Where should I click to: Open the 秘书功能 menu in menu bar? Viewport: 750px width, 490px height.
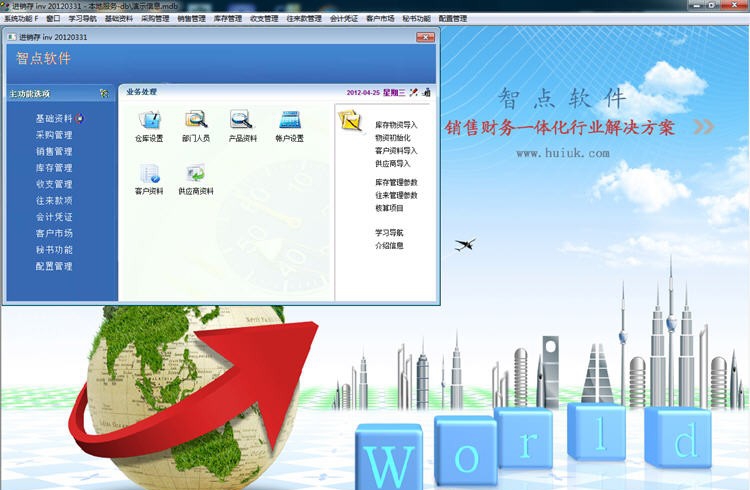(416, 19)
